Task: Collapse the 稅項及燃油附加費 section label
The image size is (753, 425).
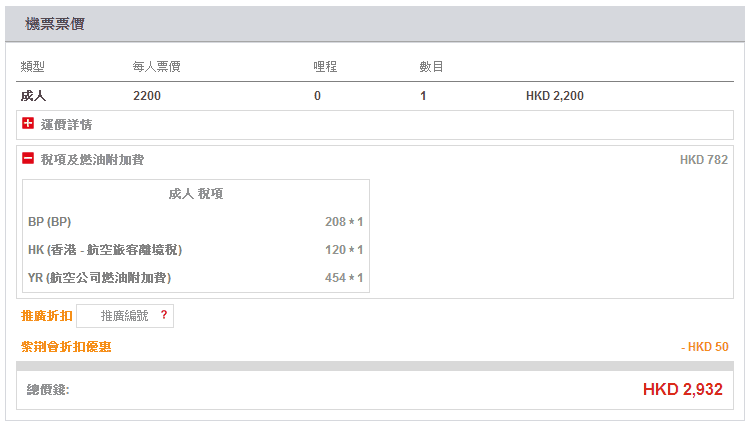Action: tap(92, 160)
